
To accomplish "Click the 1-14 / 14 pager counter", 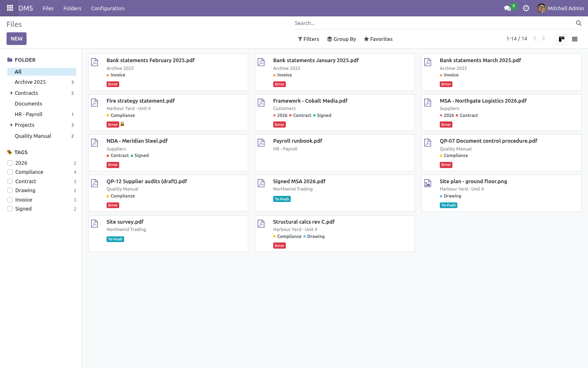I will point(517,39).
